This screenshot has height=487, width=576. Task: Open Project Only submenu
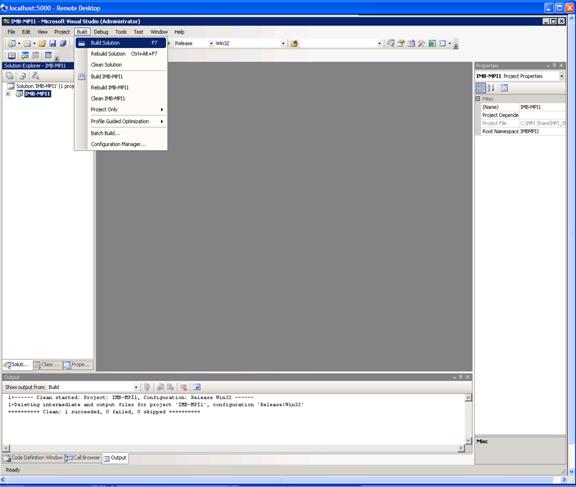point(121,109)
